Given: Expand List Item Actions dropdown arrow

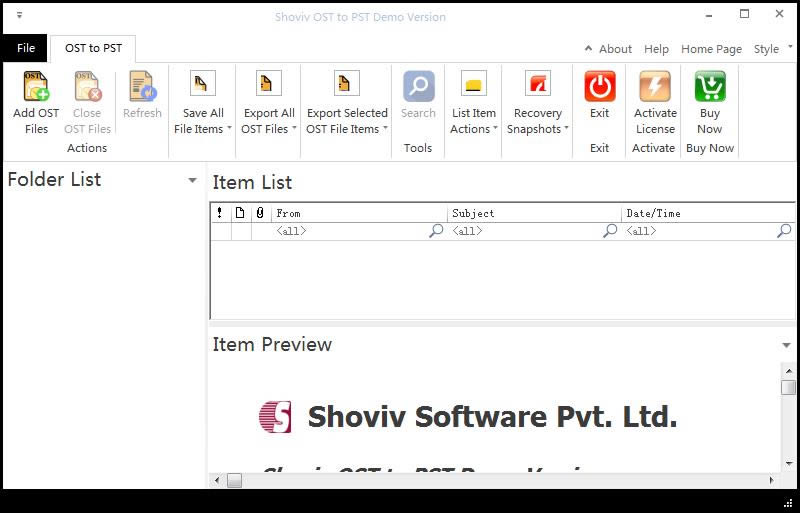Looking at the screenshot, I should click(495, 128).
